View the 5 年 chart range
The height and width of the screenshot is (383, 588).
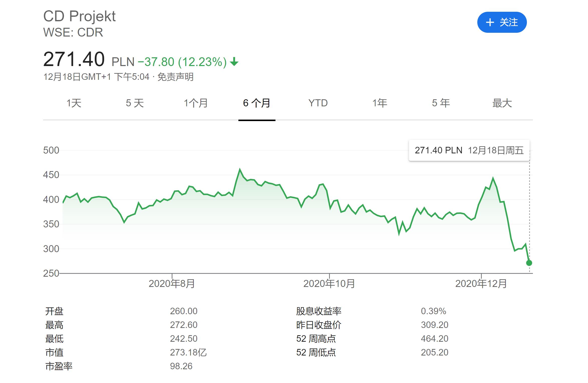(x=441, y=103)
